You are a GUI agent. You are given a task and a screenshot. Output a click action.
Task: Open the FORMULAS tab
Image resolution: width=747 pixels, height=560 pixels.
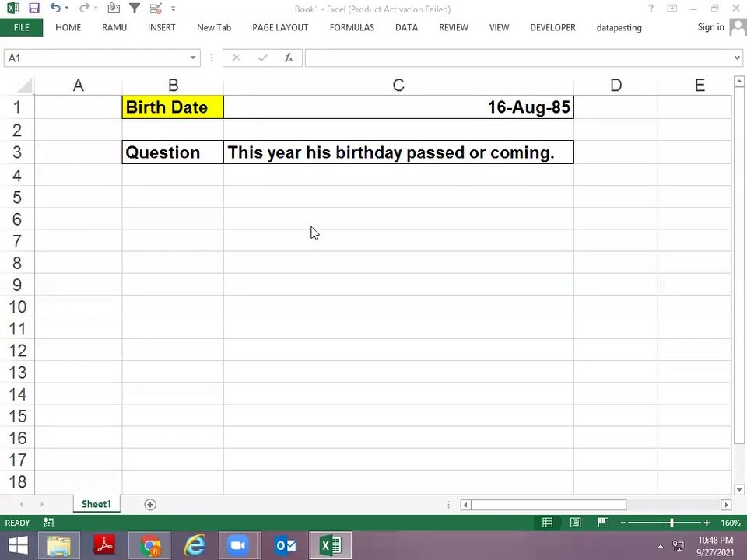click(352, 28)
